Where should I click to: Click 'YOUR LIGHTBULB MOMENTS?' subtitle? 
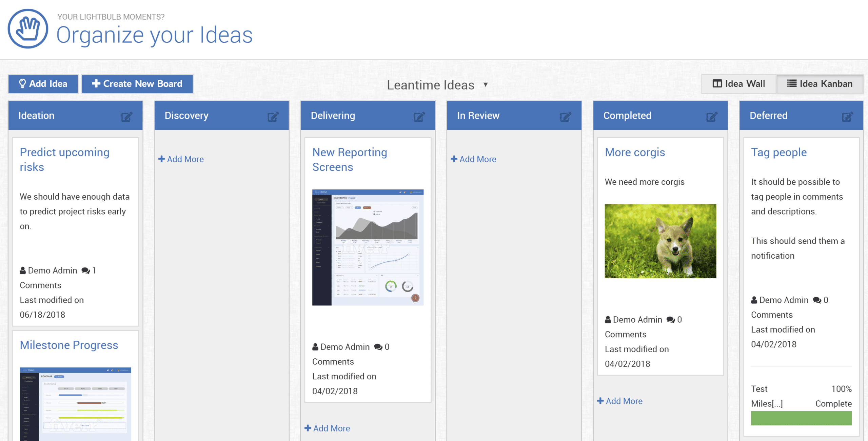[x=111, y=17]
